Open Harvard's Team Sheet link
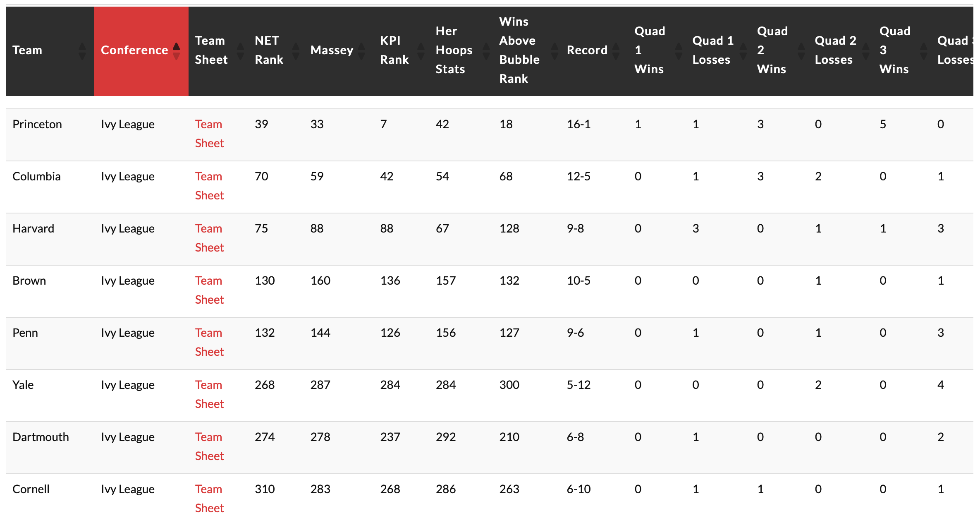The width and height of the screenshot is (980, 518). (209, 237)
